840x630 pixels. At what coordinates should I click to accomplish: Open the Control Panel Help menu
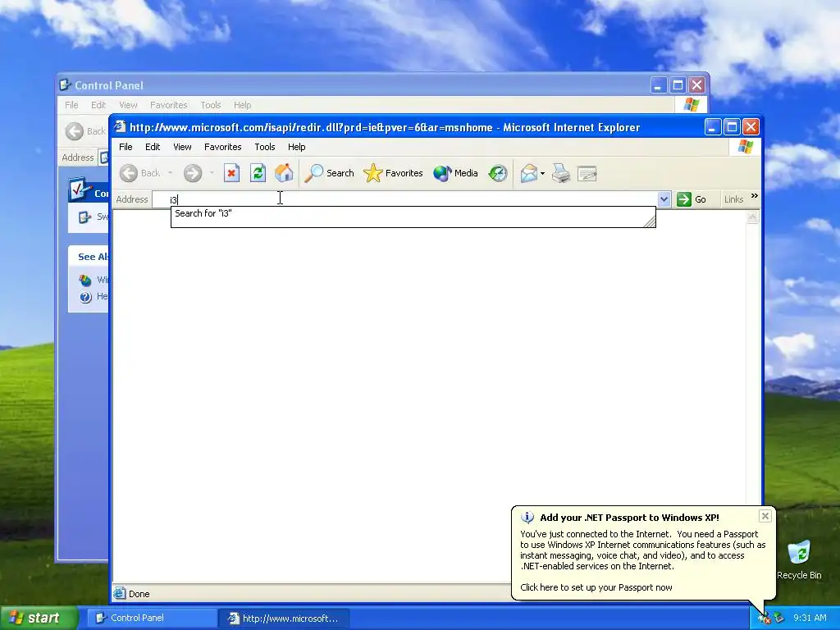[x=242, y=105]
